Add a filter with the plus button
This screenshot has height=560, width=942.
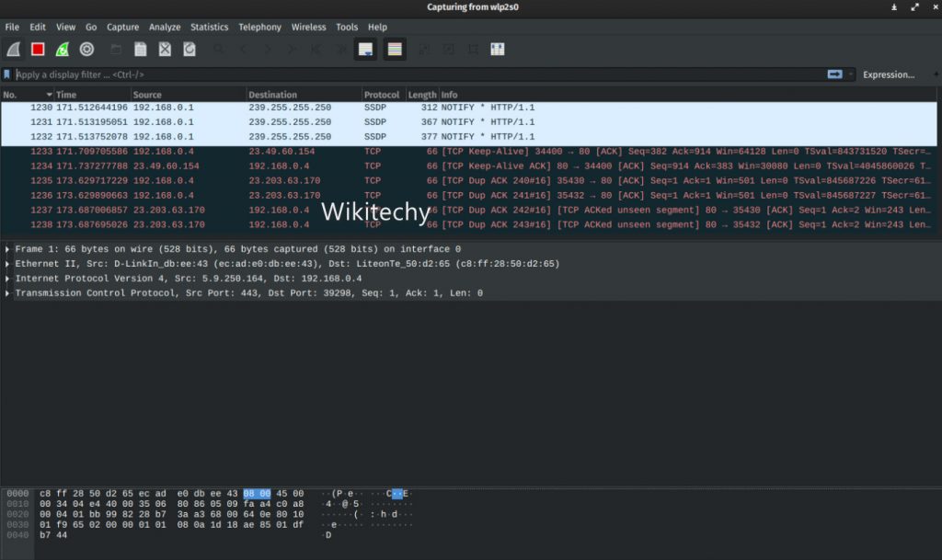tap(936, 74)
